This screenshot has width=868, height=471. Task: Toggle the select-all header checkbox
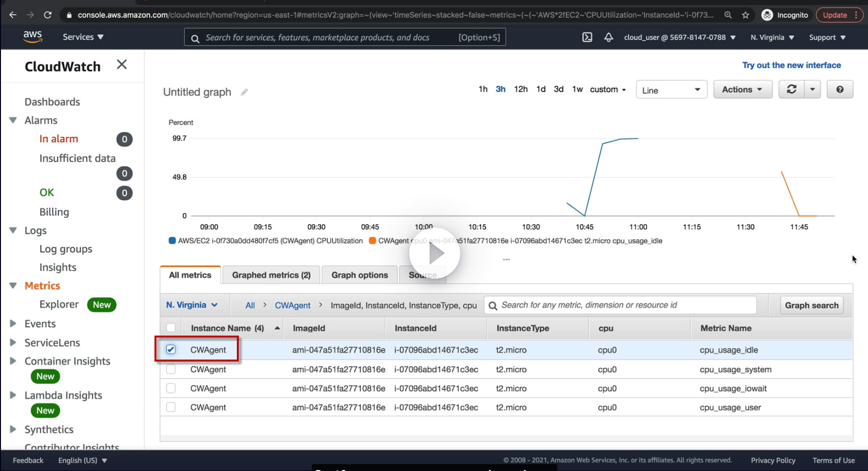coord(171,328)
